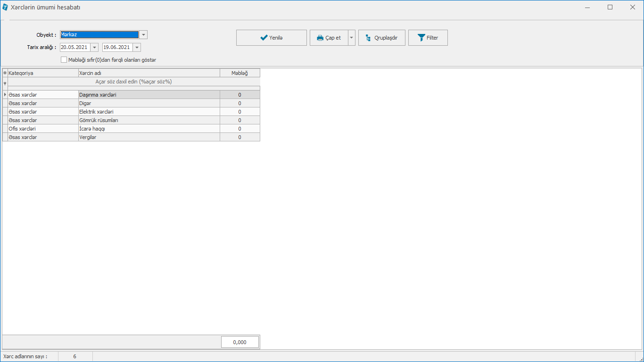644x362 pixels.
Task: Expand the Obyekt dropdown list
Action: coord(143,35)
